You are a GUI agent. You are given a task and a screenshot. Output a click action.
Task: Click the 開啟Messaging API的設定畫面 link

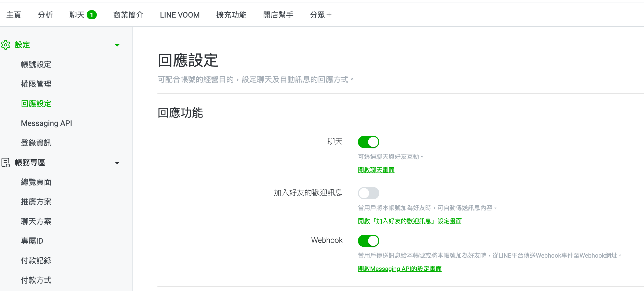[399, 269]
